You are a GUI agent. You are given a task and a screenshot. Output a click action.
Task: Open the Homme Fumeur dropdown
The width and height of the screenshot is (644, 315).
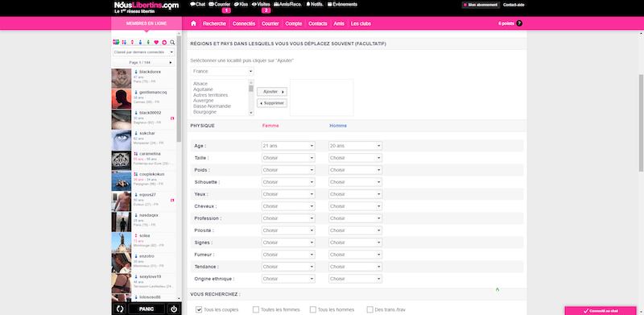355,255
